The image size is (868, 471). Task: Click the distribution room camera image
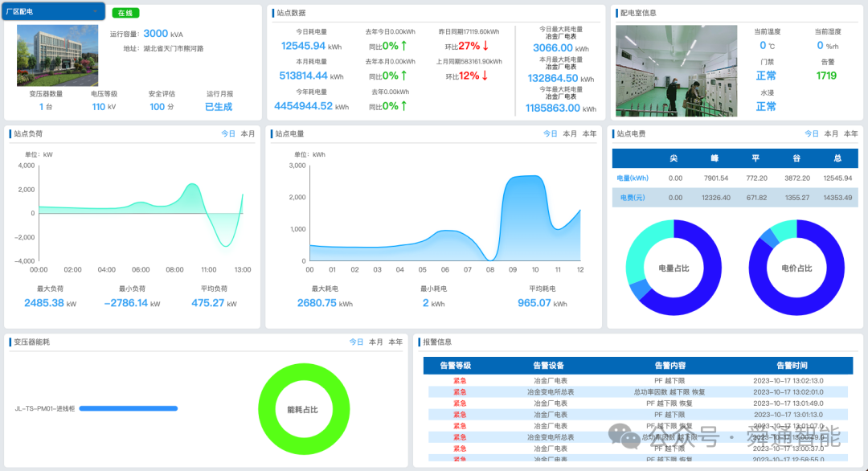pyautogui.click(x=676, y=69)
